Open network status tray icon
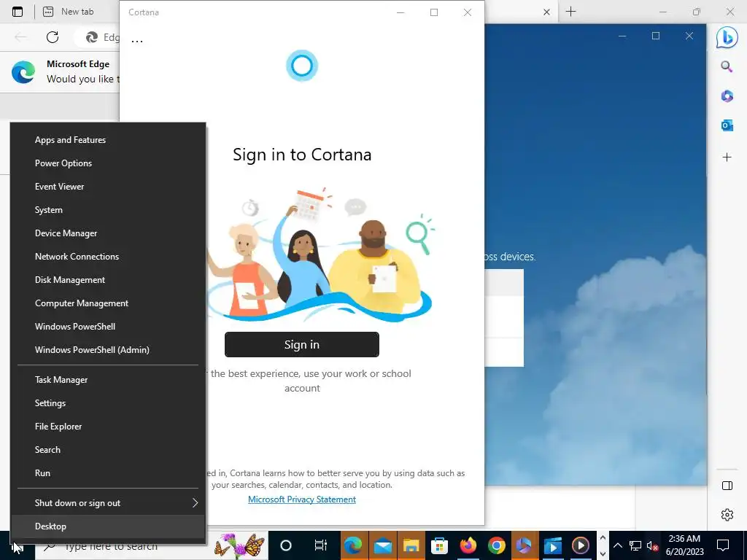Screen dimensions: 747x560 tap(635, 545)
